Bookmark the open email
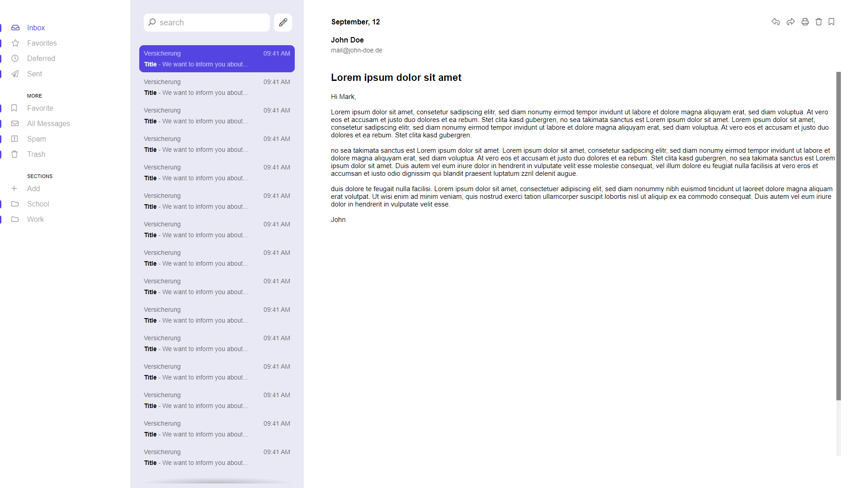The width and height of the screenshot is (868, 488). (x=831, y=22)
